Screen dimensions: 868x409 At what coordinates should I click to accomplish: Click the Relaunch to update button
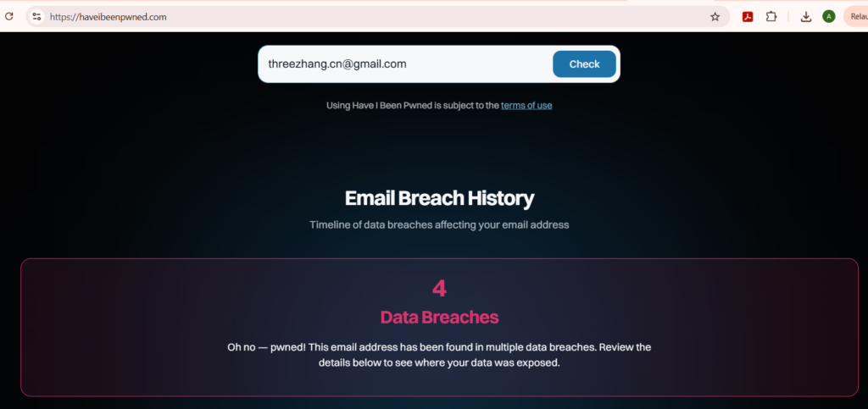coord(856,17)
